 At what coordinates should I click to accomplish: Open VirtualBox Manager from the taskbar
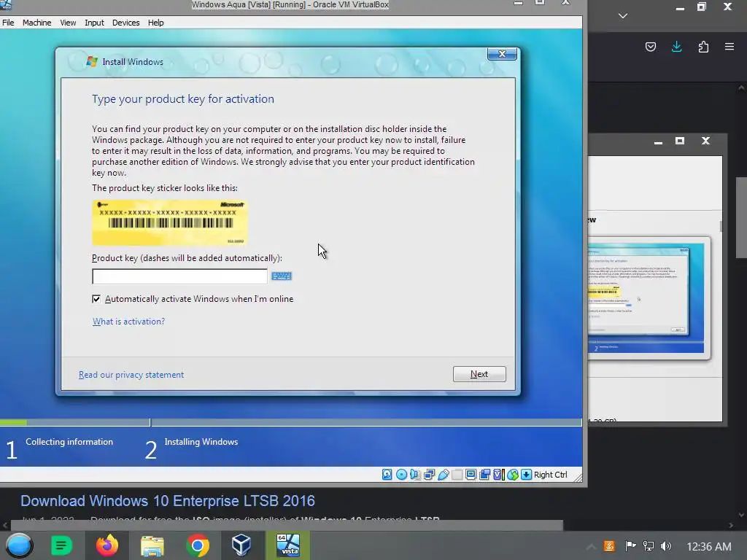[241, 545]
